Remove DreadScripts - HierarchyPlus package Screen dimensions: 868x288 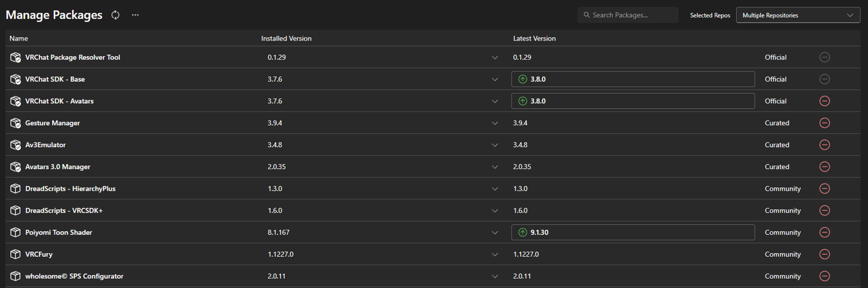(825, 189)
